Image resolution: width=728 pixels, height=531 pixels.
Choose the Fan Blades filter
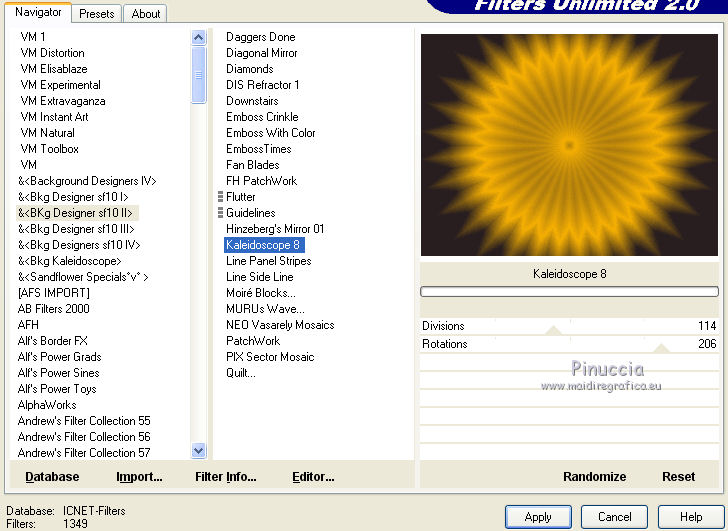click(x=253, y=165)
